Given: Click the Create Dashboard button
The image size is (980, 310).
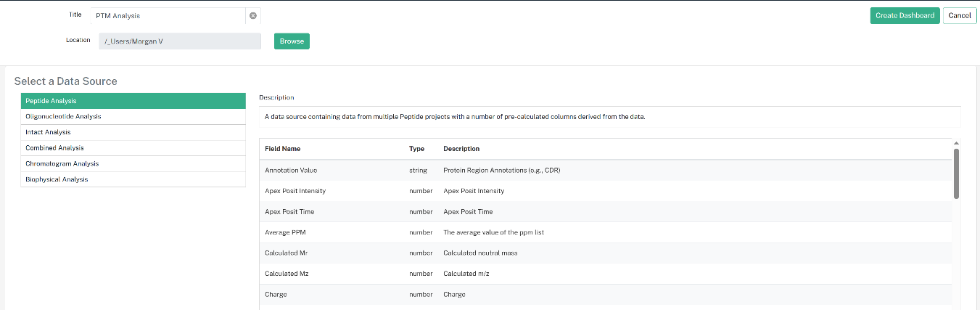Looking at the screenshot, I should click(905, 15).
